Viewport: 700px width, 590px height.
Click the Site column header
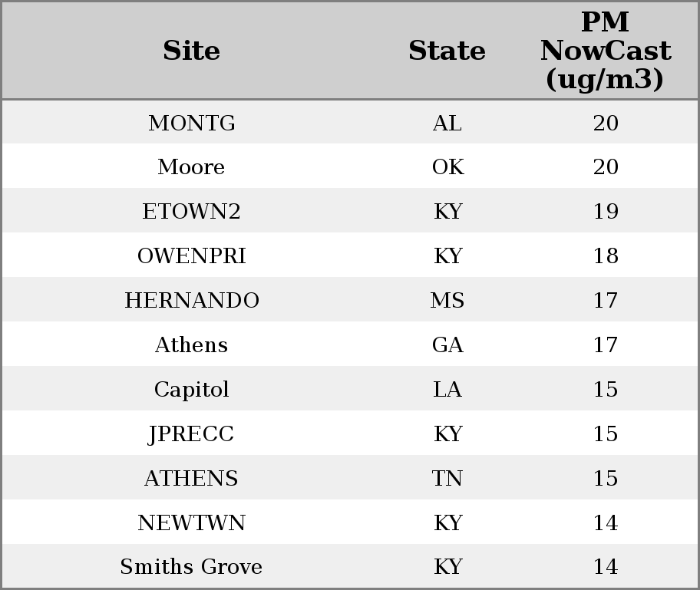tap(192, 51)
